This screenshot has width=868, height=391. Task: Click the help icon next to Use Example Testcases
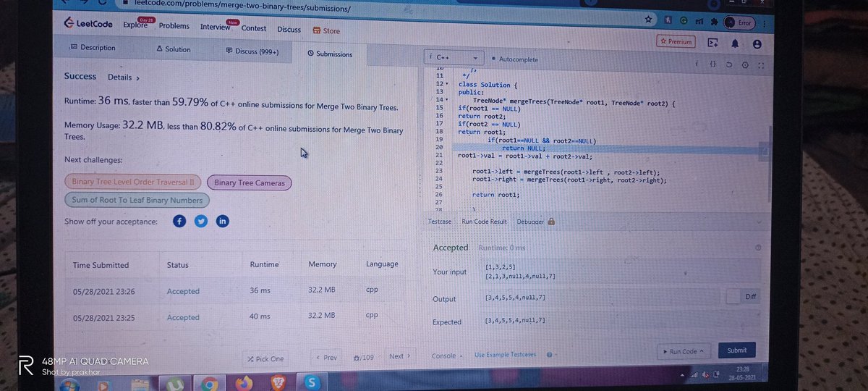550,355
